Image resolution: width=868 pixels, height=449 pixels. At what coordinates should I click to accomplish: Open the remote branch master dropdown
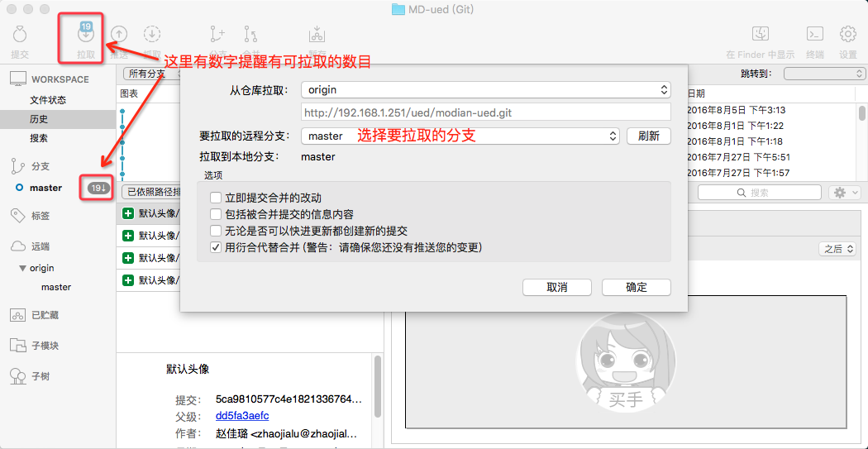460,136
